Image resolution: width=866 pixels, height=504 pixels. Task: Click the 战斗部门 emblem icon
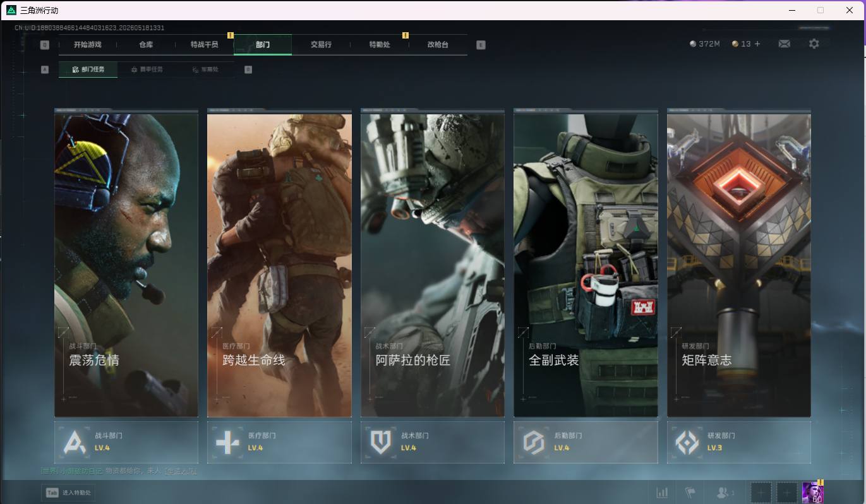76,442
